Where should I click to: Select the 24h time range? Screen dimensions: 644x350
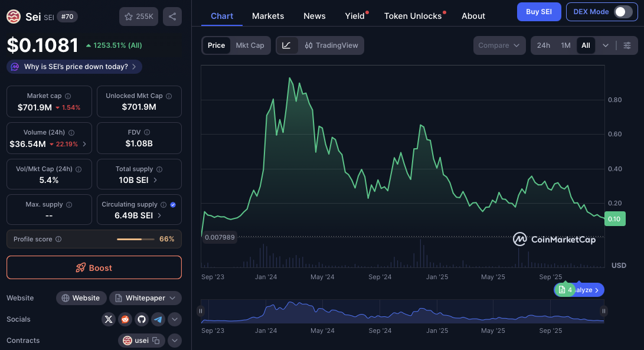543,45
